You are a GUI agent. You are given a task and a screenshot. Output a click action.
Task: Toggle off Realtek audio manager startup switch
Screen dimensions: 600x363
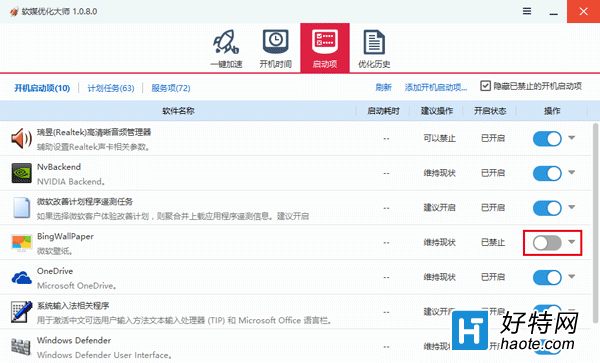pos(547,139)
